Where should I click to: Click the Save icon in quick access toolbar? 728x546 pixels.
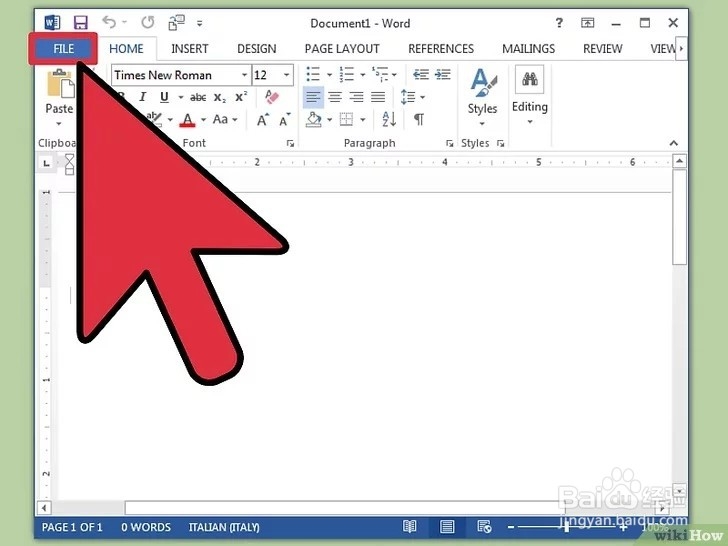click(x=81, y=22)
